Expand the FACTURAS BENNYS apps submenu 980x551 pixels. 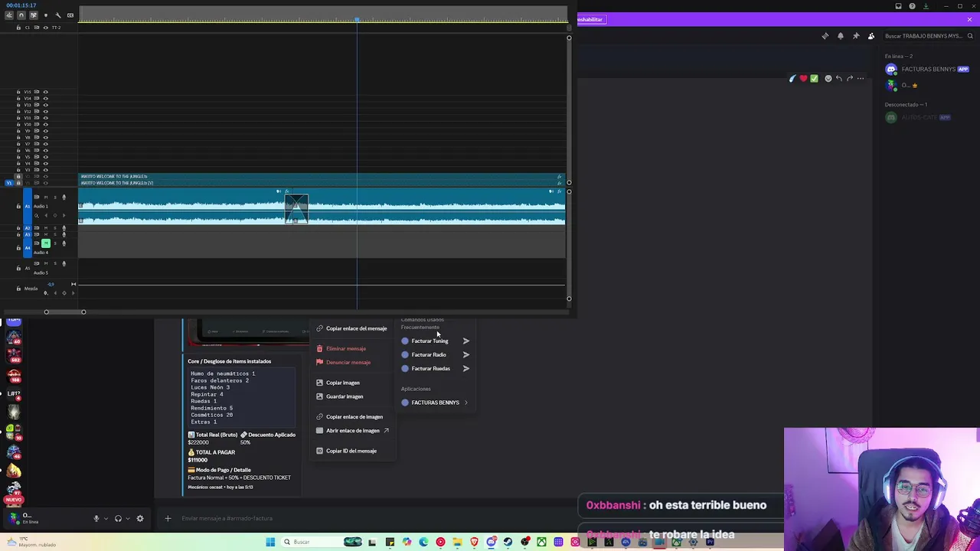(x=436, y=403)
